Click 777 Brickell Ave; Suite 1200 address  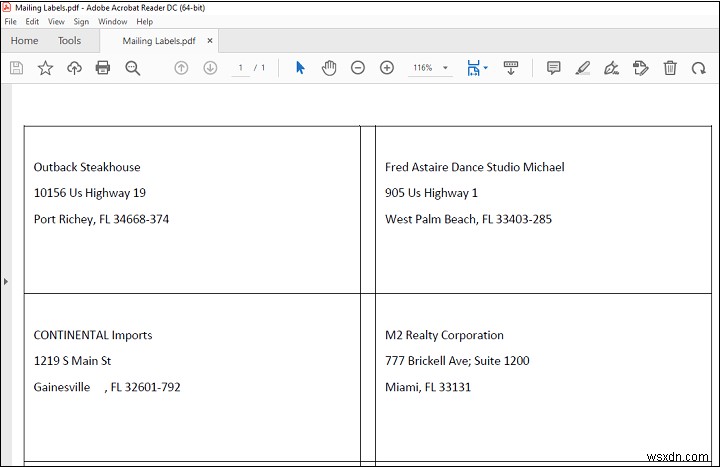457,361
